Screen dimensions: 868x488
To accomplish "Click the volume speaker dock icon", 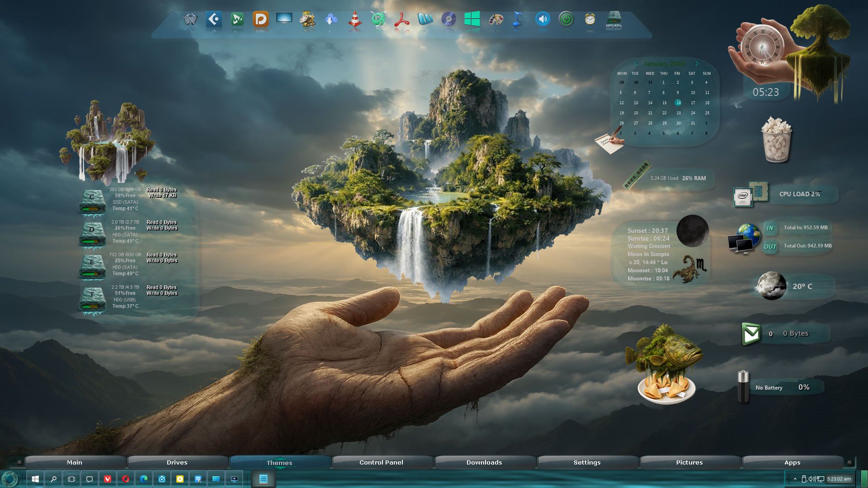I will coord(542,19).
